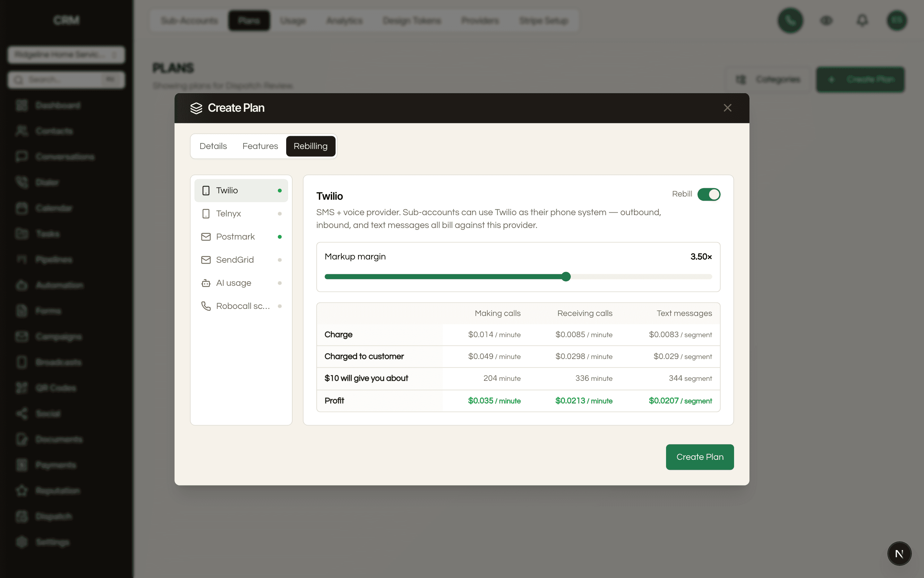
Task: Click the Text messages column header
Action: point(684,313)
